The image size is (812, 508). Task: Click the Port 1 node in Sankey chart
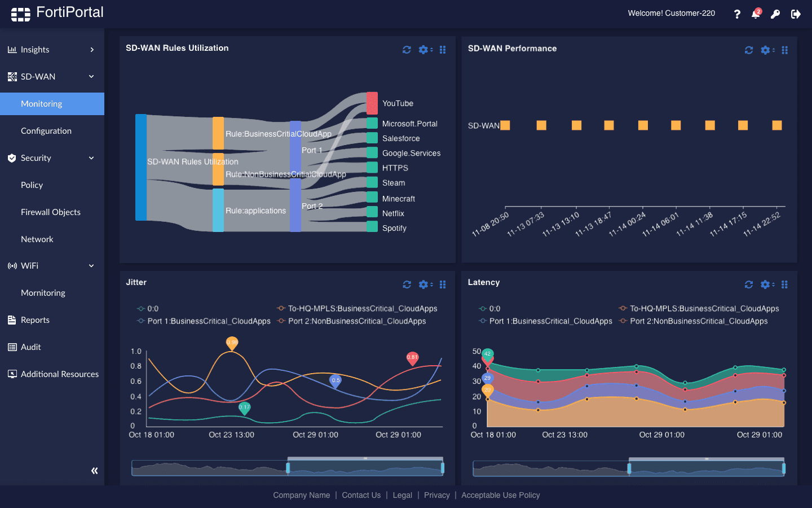295,150
